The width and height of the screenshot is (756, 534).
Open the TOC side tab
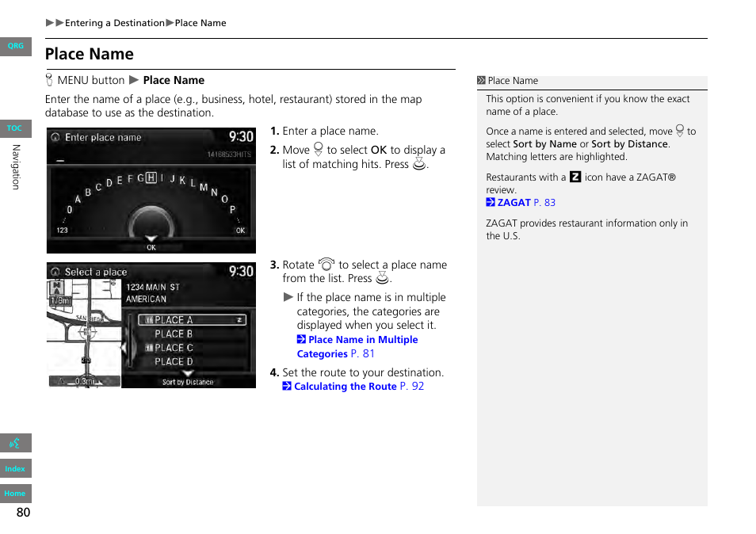pos(15,128)
